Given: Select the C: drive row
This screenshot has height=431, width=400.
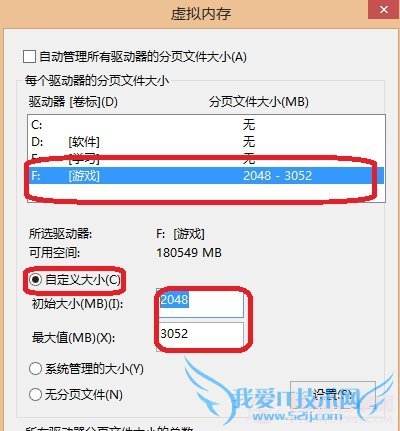Looking at the screenshot, I should 206,125.
